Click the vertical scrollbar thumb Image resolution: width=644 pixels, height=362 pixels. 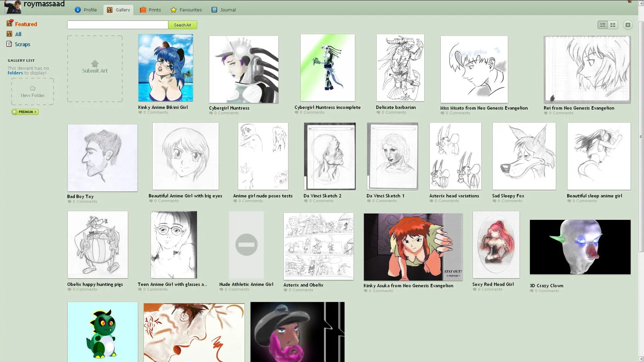pyautogui.click(x=641, y=137)
